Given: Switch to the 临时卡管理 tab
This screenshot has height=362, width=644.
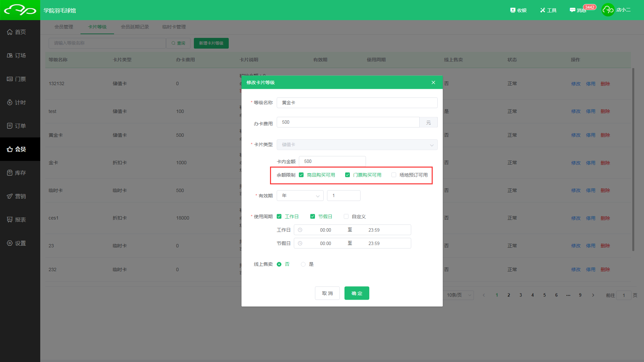Looking at the screenshot, I should (x=174, y=27).
